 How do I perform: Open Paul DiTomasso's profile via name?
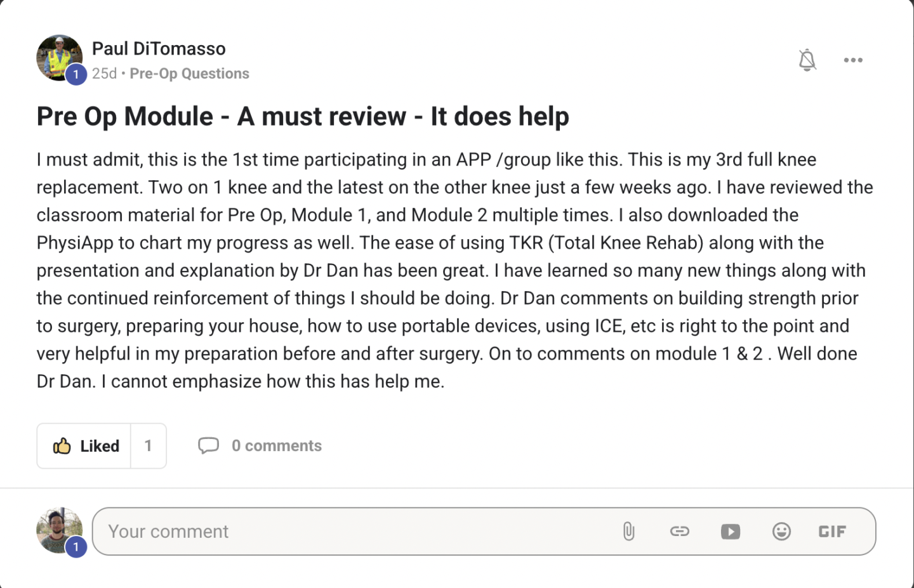click(x=159, y=49)
